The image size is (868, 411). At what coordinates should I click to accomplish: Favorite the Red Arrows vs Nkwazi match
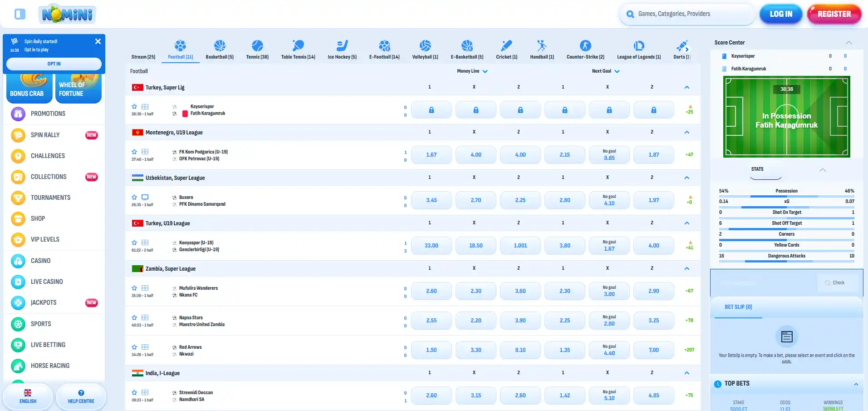tap(134, 347)
